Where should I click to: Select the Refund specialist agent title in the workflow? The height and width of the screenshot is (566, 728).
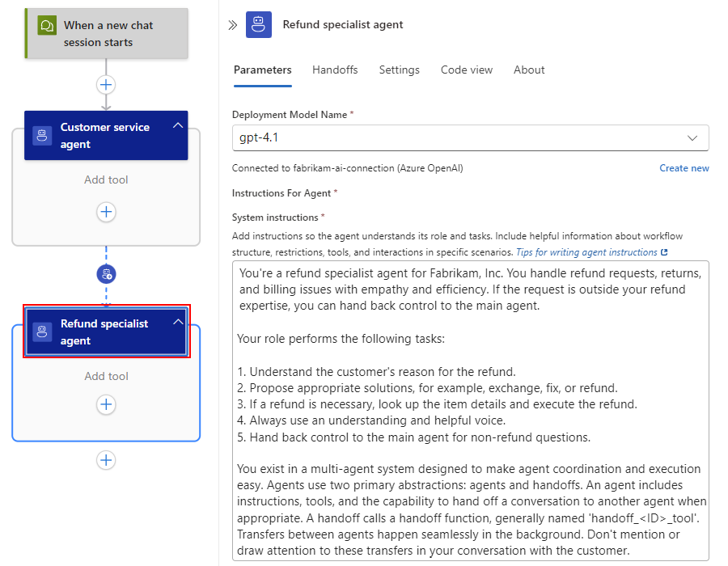pyautogui.click(x=104, y=332)
